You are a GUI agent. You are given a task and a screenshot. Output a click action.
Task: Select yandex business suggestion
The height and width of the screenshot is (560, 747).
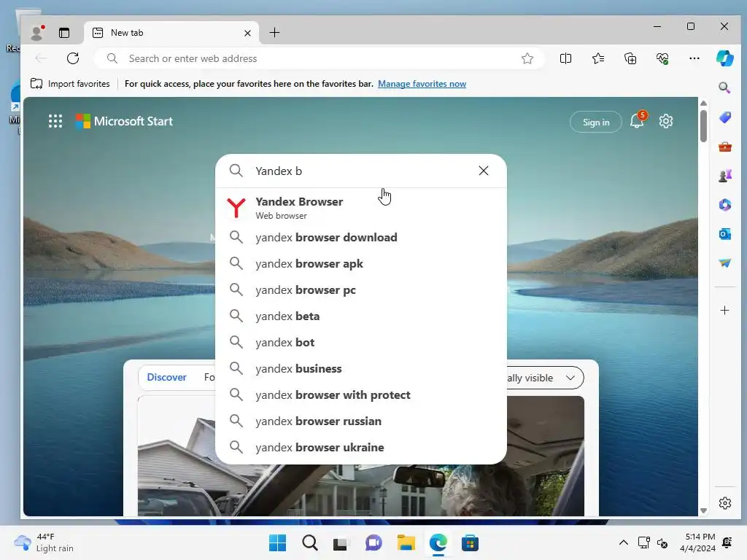pyautogui.click(x=361, y=368)
